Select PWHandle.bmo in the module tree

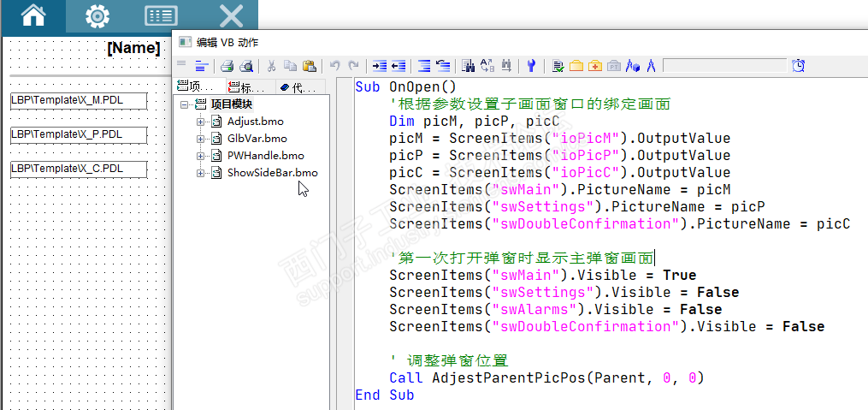[x=265, y=156]
